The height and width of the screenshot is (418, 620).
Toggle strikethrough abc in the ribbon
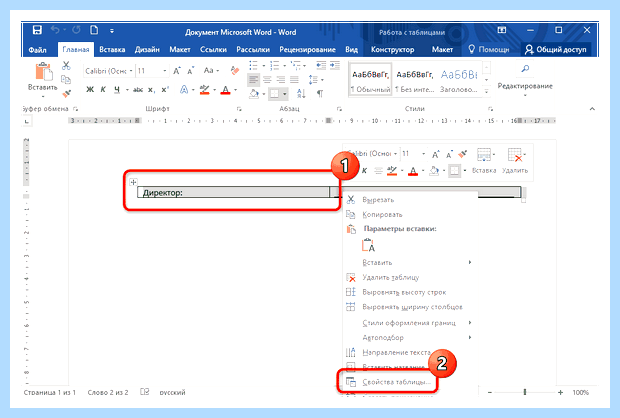coord(138,90)
